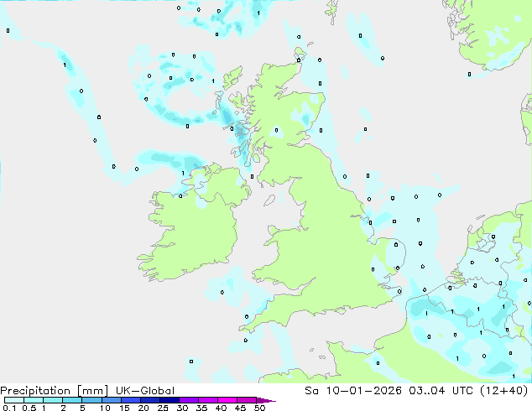Click the 5 mm legend color swatch
532x411 pixels.
(91, 400)
